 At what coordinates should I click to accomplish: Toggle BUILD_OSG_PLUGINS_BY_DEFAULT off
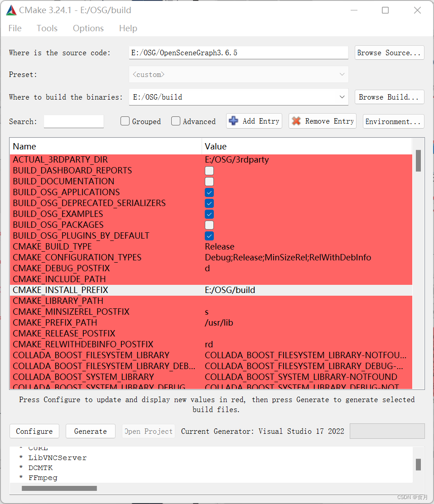(x=209, y=236)
